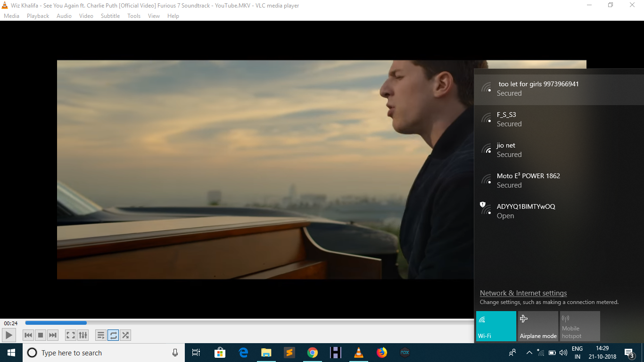Image resolution: width=644 pixels, height=362 pixels.
Task: Show hidden system tray icons
Action: [529, 353]
